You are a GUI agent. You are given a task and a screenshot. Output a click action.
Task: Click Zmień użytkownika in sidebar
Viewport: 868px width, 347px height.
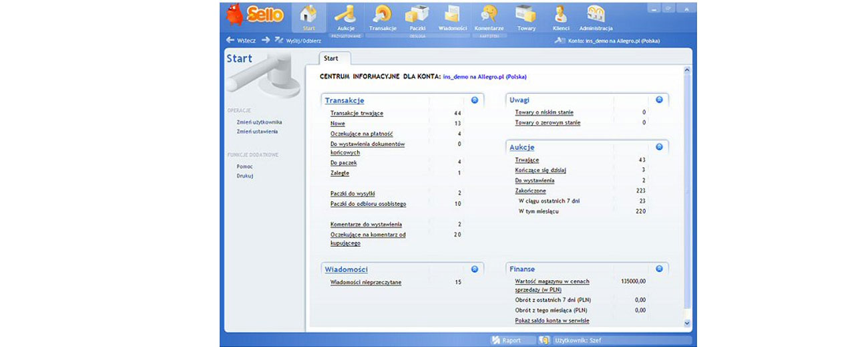click(x=259, y=122)
